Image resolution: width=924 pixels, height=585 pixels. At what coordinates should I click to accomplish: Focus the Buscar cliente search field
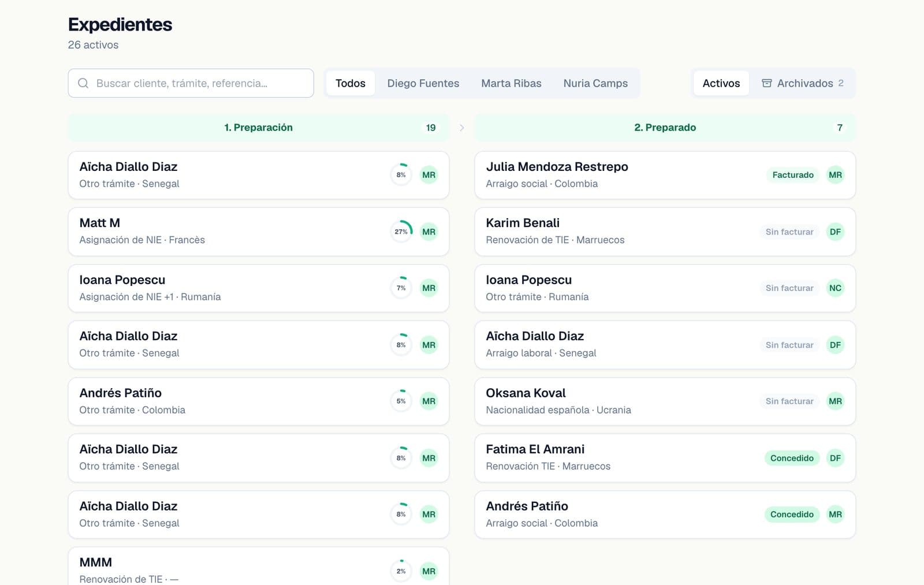click(x=191, y=83)
